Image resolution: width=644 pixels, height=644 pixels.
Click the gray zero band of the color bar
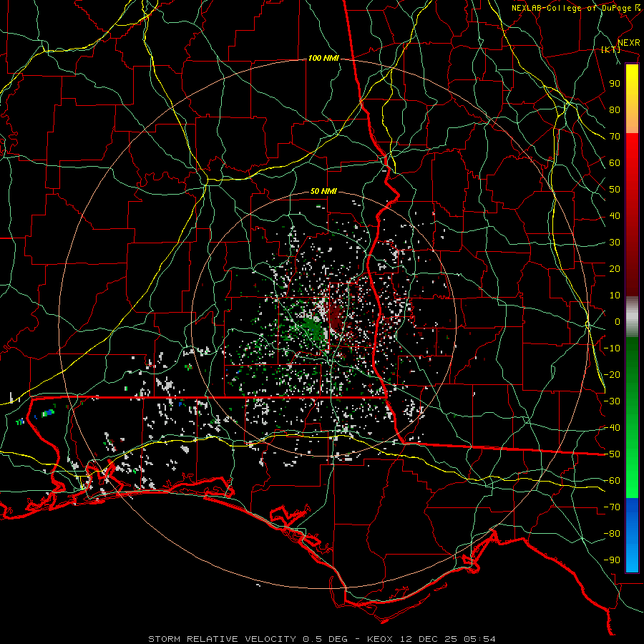(x=632, y=317)
